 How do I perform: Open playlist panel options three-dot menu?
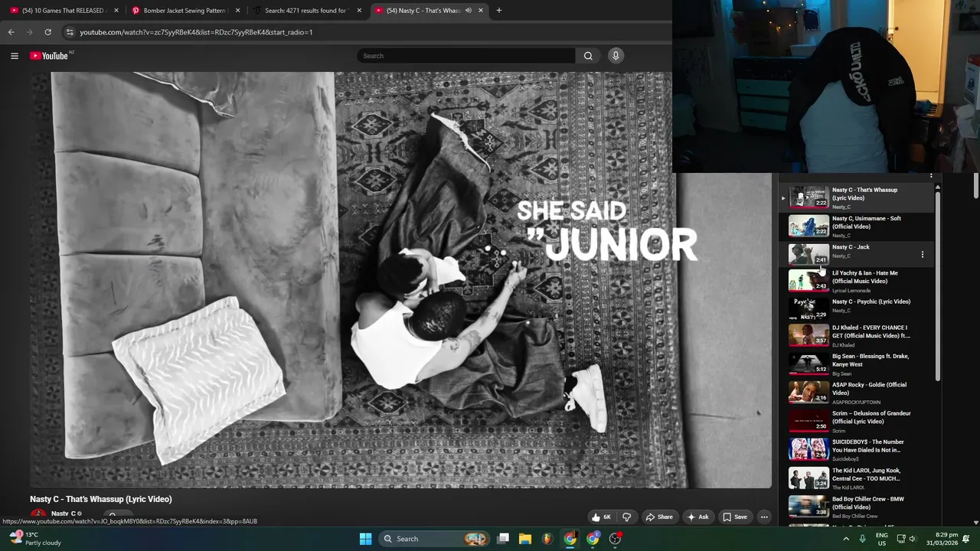(931, 176)
